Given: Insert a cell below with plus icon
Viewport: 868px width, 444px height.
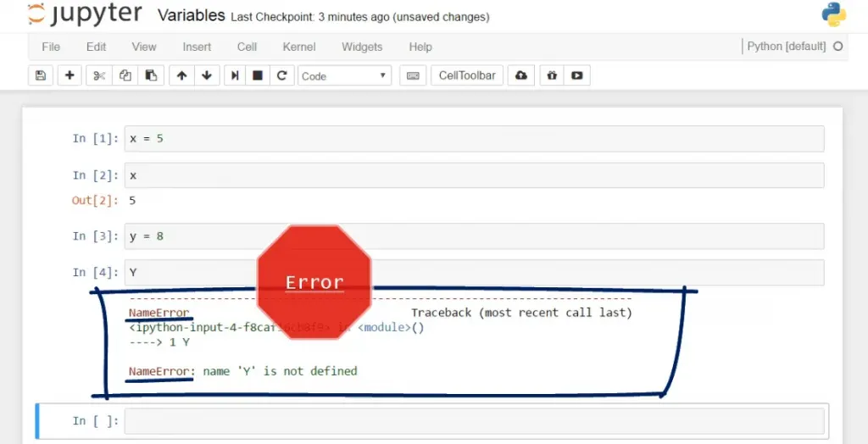Looking at the screenshot, I should tap(70, 75).
